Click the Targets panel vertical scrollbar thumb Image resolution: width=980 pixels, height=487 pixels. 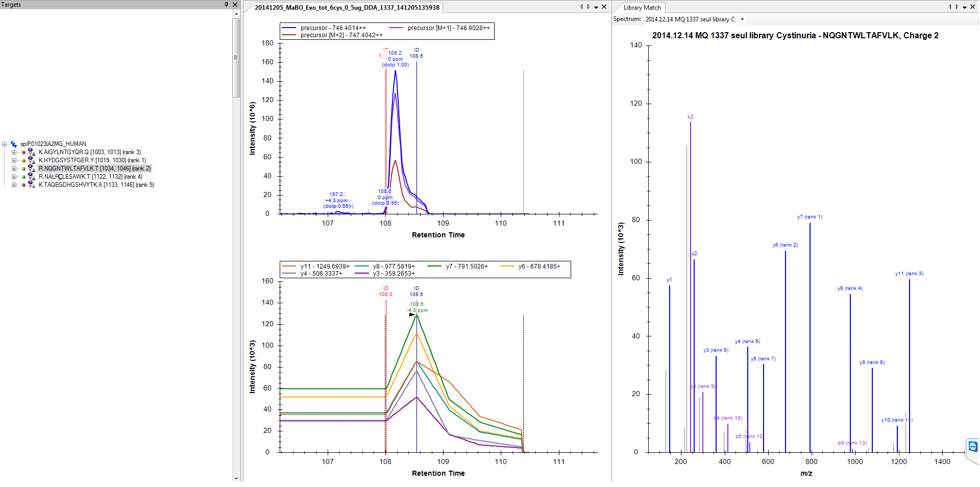(236, 56)
